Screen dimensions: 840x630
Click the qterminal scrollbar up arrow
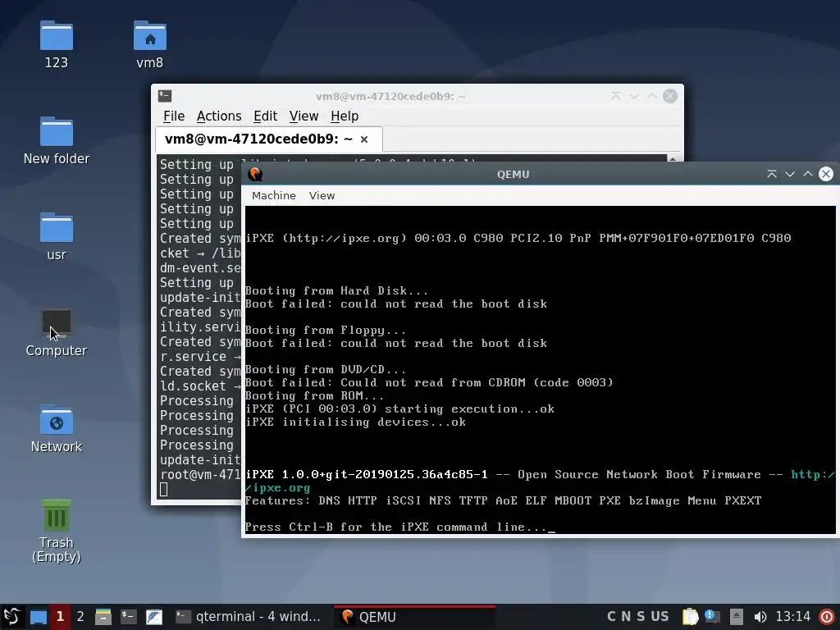[x=673, y=158]
